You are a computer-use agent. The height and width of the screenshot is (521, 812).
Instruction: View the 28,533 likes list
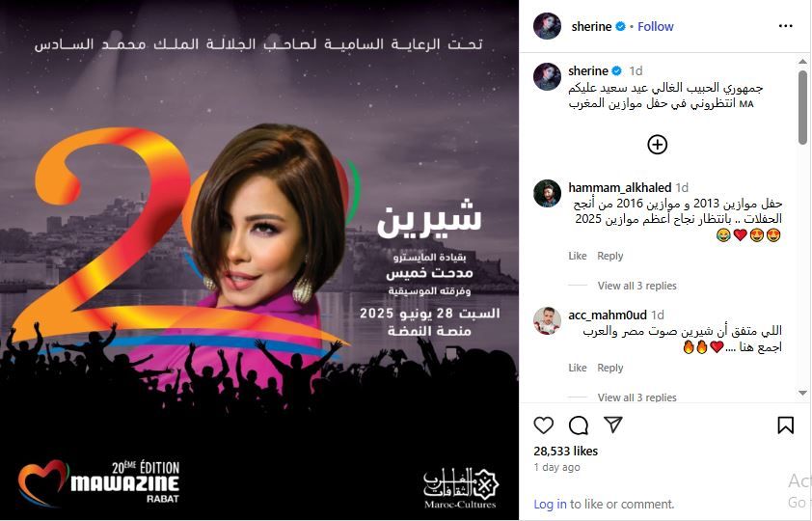coord(565,452)
